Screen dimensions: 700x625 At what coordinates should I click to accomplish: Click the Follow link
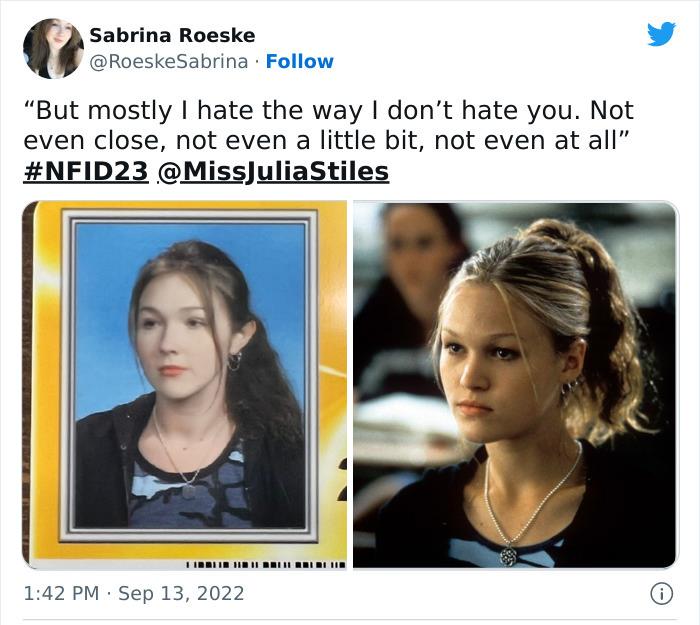(x=300, y=62)
